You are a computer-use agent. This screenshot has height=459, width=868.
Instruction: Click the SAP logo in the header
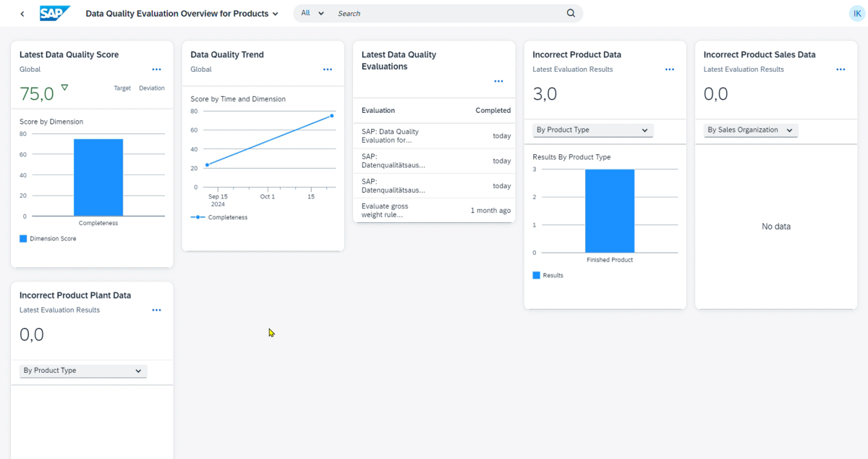pos(55,13)
